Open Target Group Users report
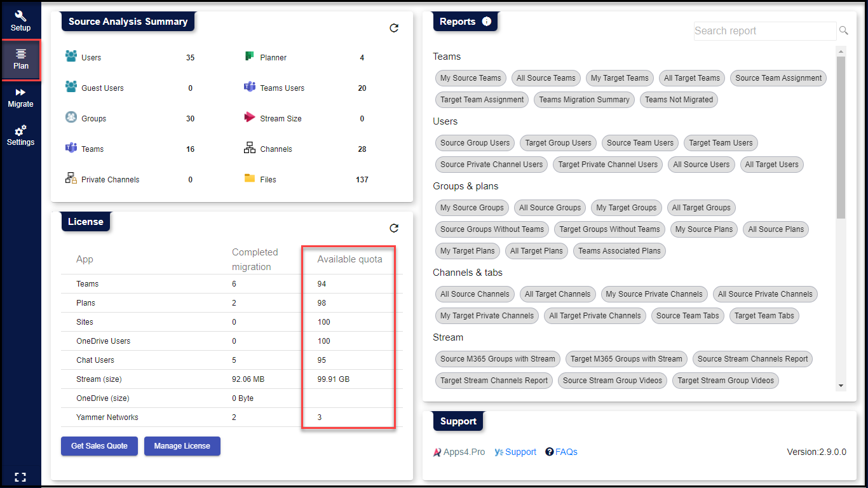 pos(559,143)
